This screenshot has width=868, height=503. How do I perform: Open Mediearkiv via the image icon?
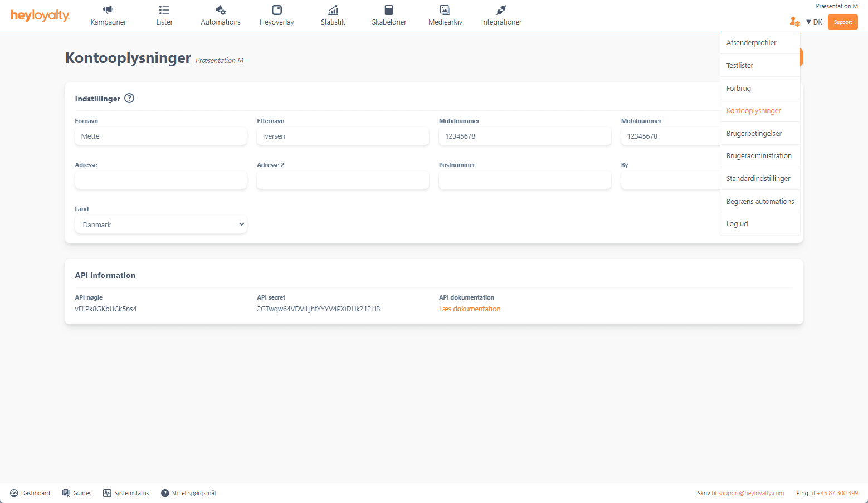[x=445, y=10]
